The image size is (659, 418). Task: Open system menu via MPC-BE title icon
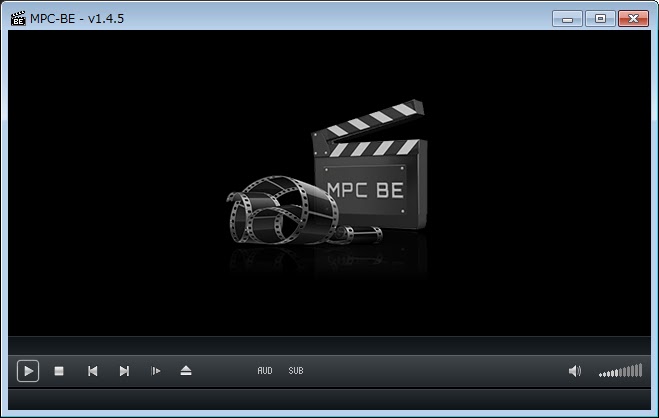pos(18,18)
